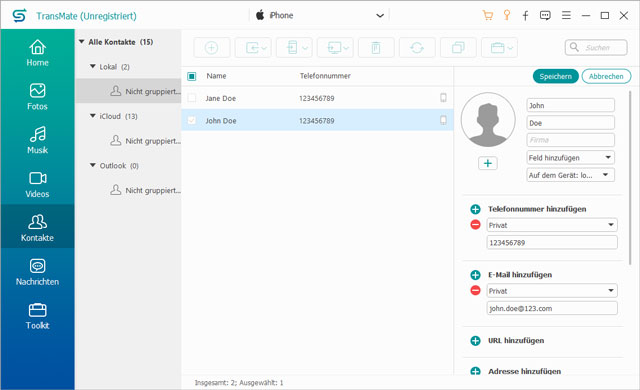The image size is (640, 390).
Task: Open the Feld hinzufügen dropdown
Action: [x=571, y=157]
